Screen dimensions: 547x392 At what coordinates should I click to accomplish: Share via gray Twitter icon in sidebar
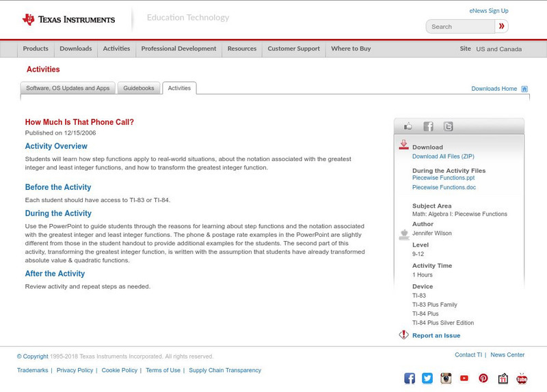coord(449,126)
